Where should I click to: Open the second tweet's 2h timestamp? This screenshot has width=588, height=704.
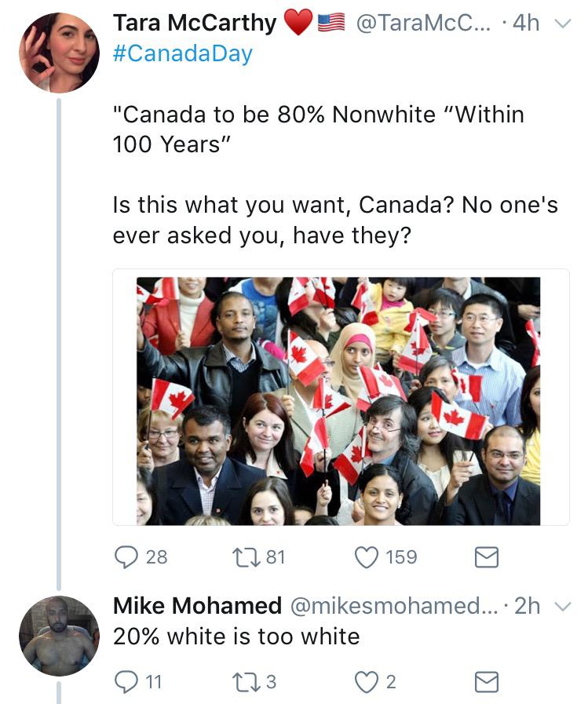(528, 606)
